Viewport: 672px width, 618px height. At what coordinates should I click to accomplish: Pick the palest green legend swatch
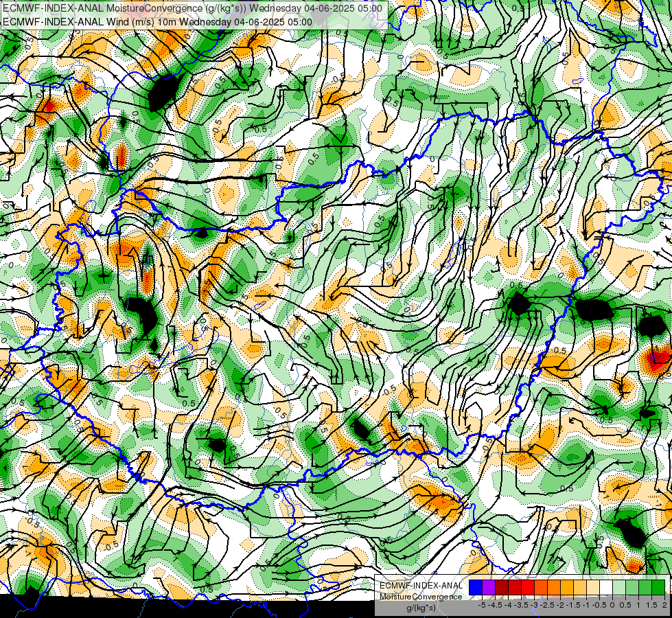619,587
